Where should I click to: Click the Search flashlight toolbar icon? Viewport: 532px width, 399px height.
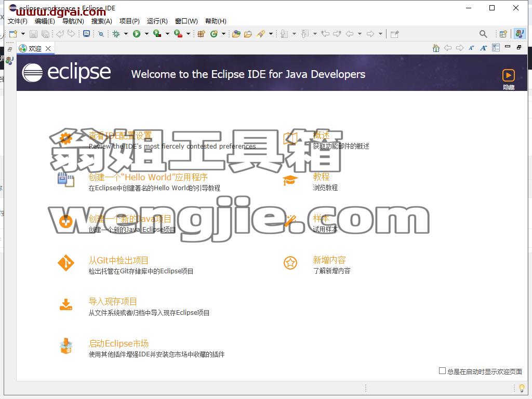(x=261, y=34)
